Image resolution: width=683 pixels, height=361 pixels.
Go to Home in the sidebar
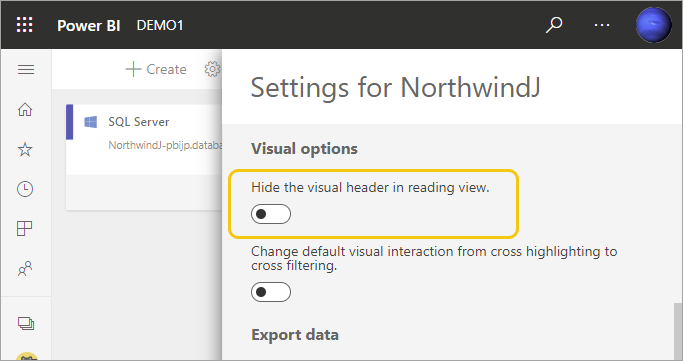tap(25, 109)
